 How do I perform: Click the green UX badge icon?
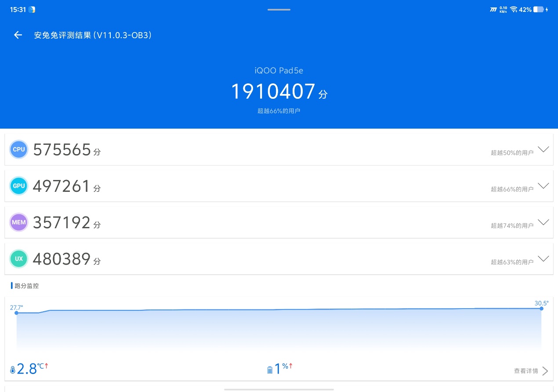(x=19, y=259)
